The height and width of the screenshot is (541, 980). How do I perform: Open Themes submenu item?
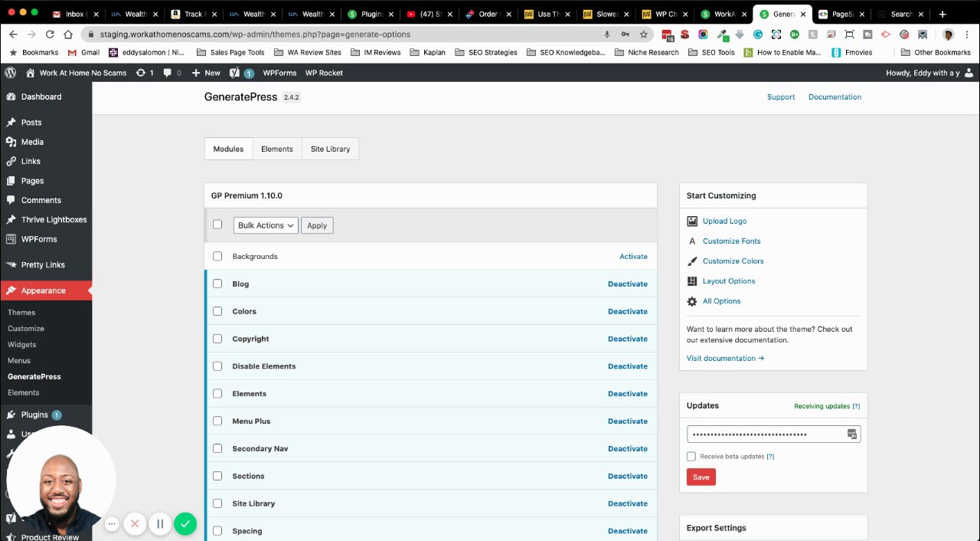click(x=21, y=313)
